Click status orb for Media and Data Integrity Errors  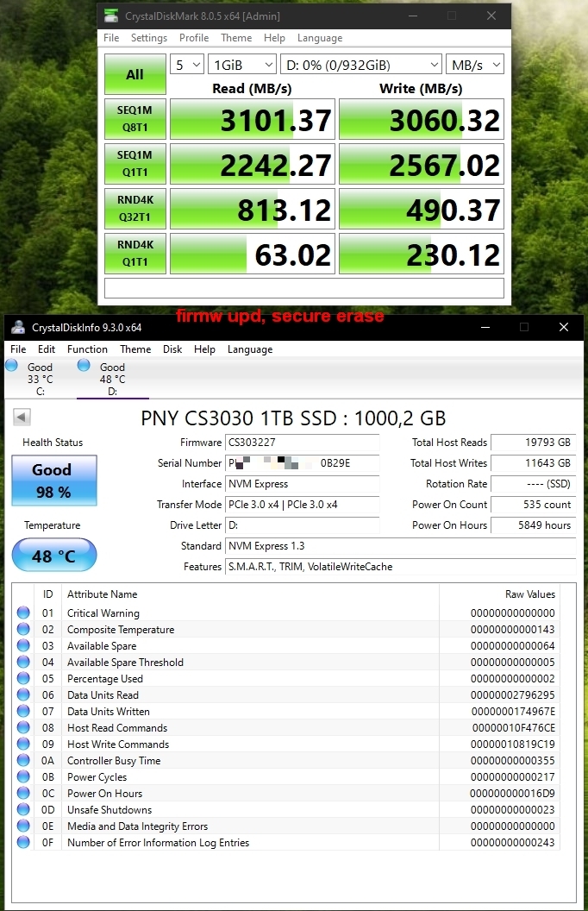point(23,826)
